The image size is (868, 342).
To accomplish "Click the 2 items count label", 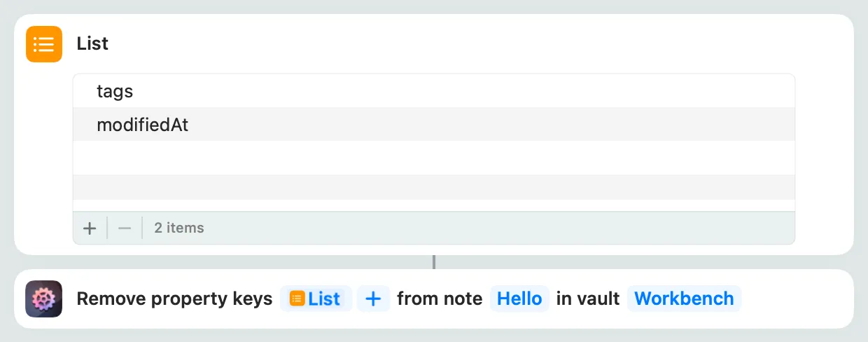I will coord(179,228).
